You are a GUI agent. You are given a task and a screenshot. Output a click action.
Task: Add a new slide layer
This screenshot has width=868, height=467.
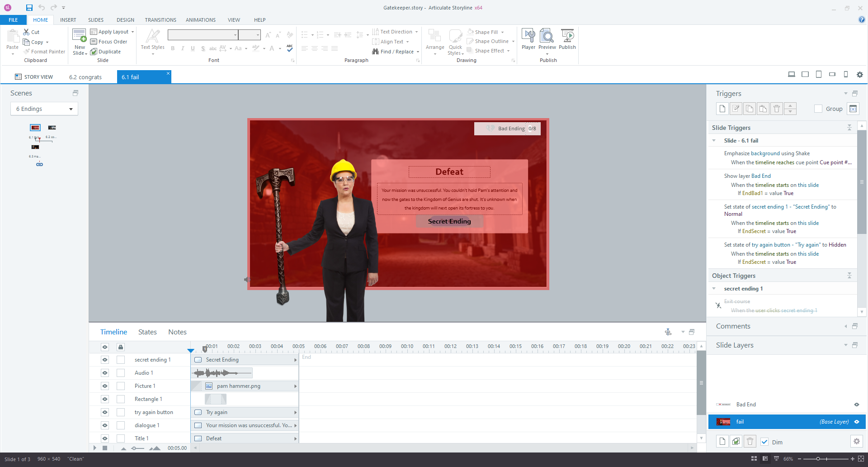coord(722,441)
